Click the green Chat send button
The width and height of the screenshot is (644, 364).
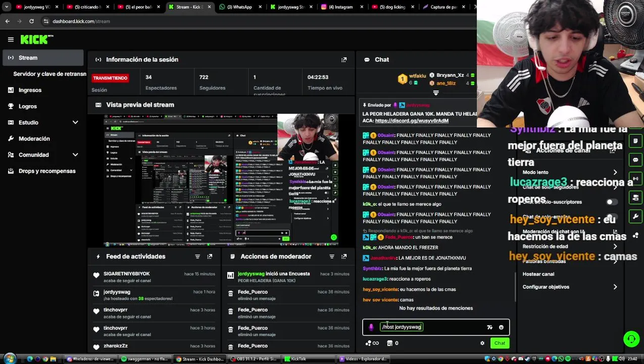[x=500, y=343]
